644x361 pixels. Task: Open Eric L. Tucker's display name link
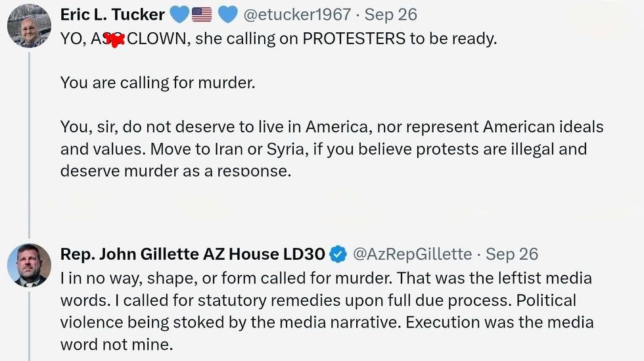112,14
